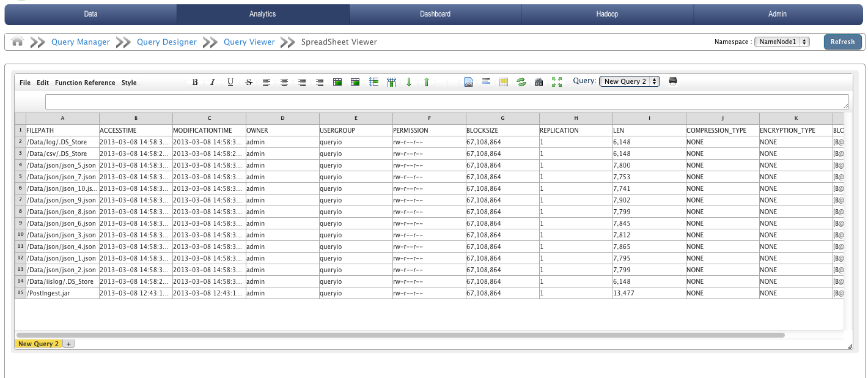Switch to the Dashboard tab
This screenshot has height=378, width=868.
click(435, 13)
